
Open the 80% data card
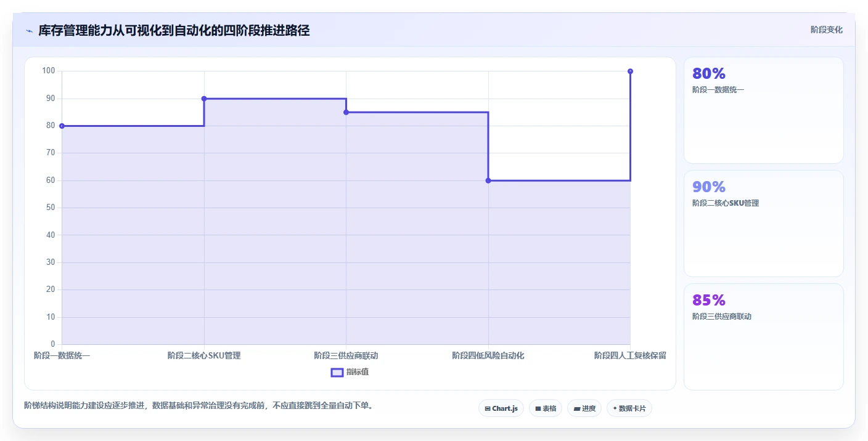tap(764, 110)
